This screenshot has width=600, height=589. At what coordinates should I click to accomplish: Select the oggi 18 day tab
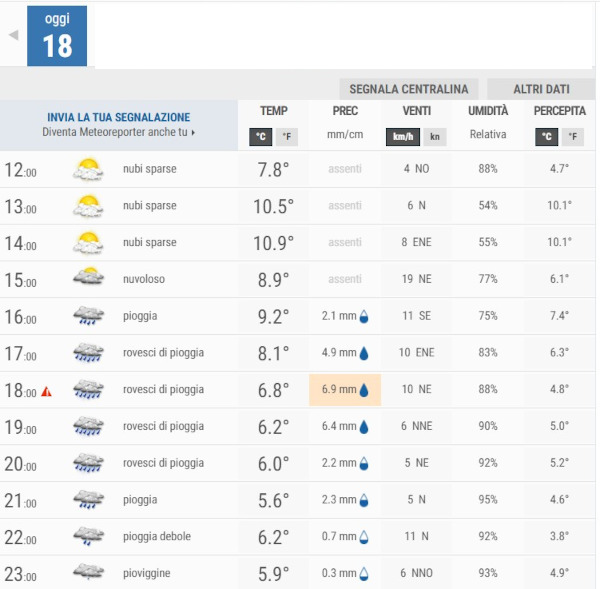point(57,36)
